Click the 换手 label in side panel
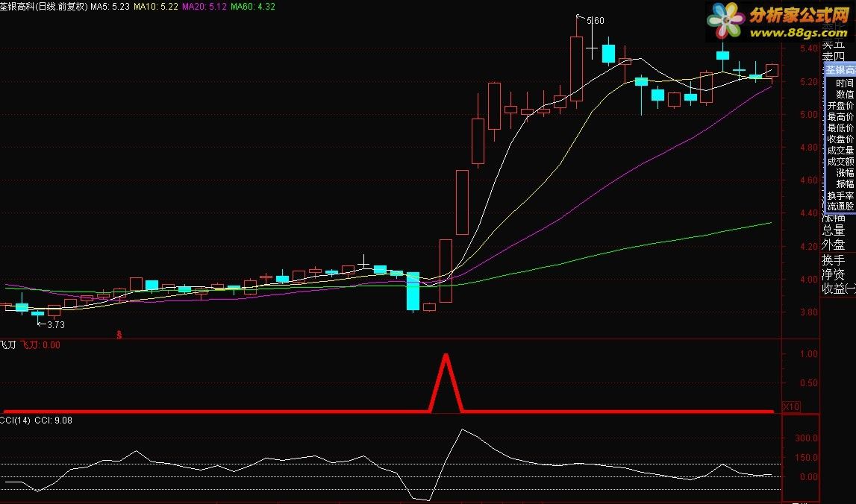The image size is (856, 504). tap(833, 259)
